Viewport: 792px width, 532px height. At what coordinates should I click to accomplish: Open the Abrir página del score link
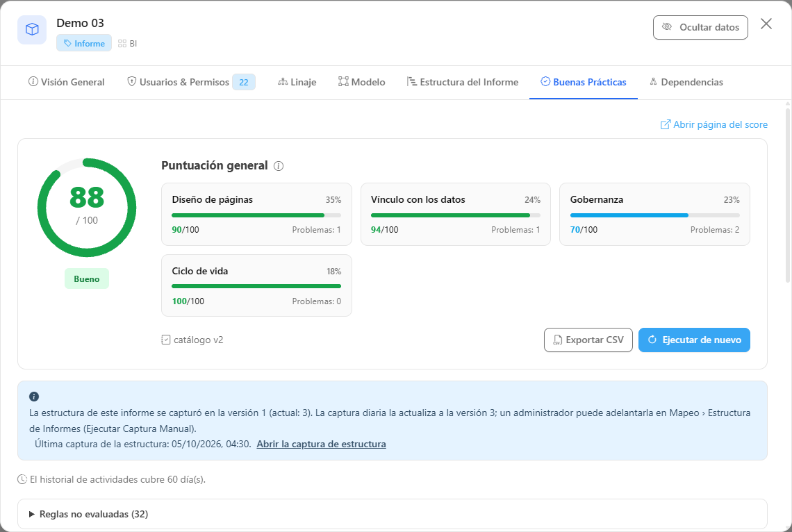point(713,124)
